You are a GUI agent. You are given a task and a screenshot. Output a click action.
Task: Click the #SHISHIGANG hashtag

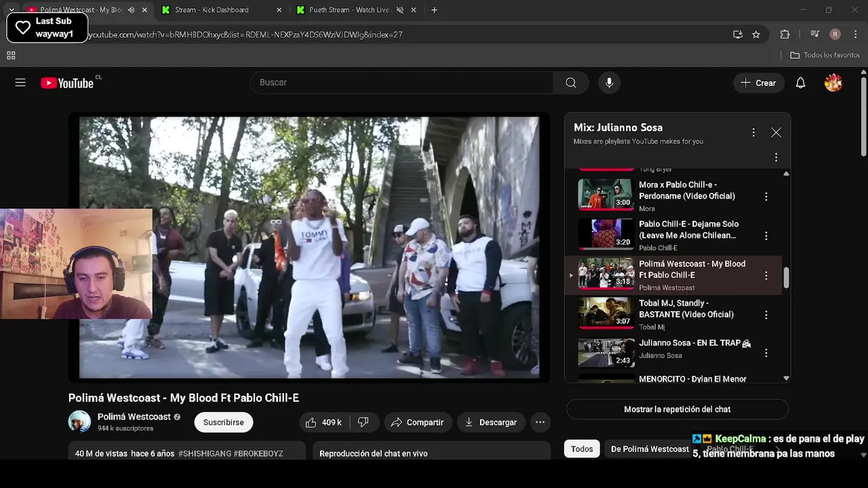tap(204, 453)
